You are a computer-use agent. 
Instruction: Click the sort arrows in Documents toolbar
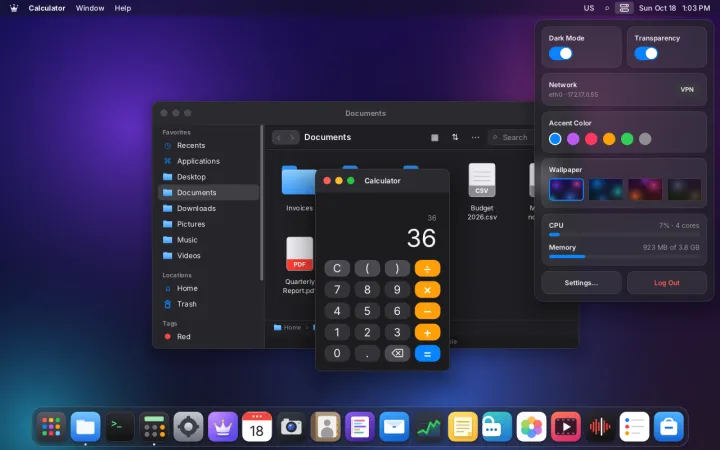click(455, 137)
